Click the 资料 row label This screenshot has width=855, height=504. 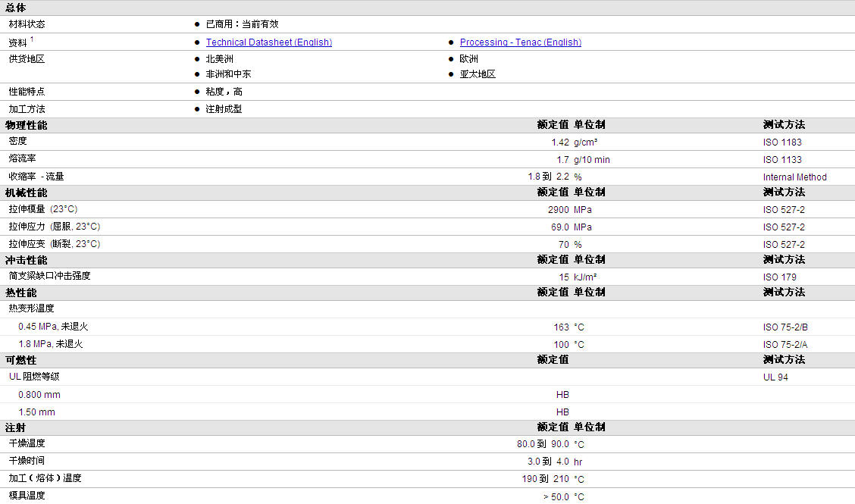tap(17, 42)
